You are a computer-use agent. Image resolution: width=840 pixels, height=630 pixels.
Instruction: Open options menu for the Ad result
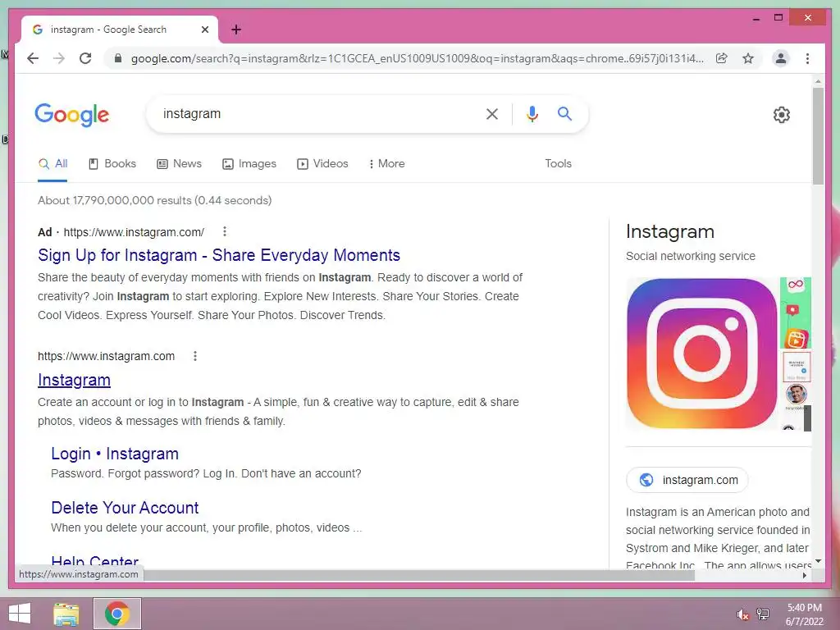point(225,231)
